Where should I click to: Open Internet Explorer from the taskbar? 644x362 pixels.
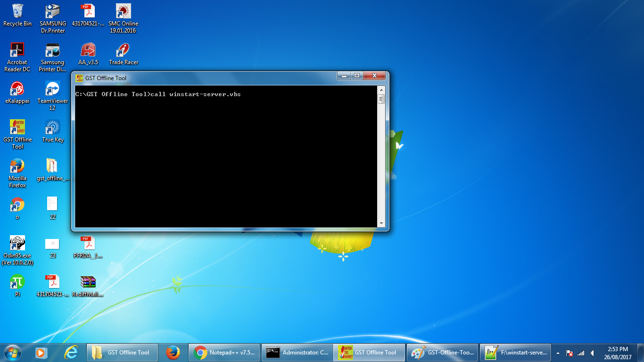coord(71,352)
